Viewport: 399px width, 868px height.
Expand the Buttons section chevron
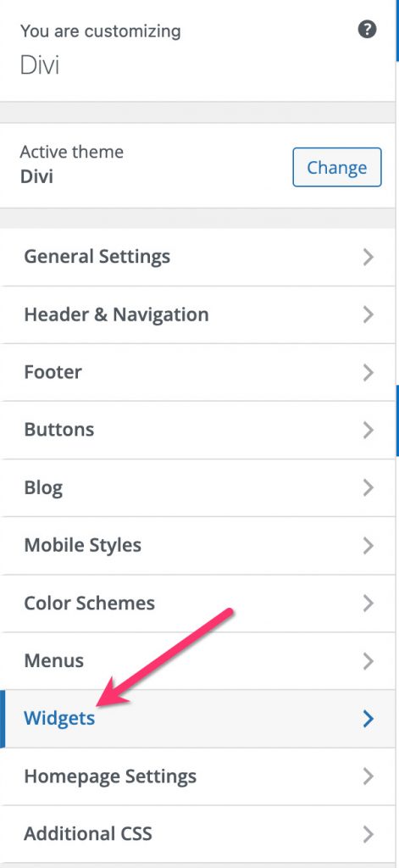[369, 430]
